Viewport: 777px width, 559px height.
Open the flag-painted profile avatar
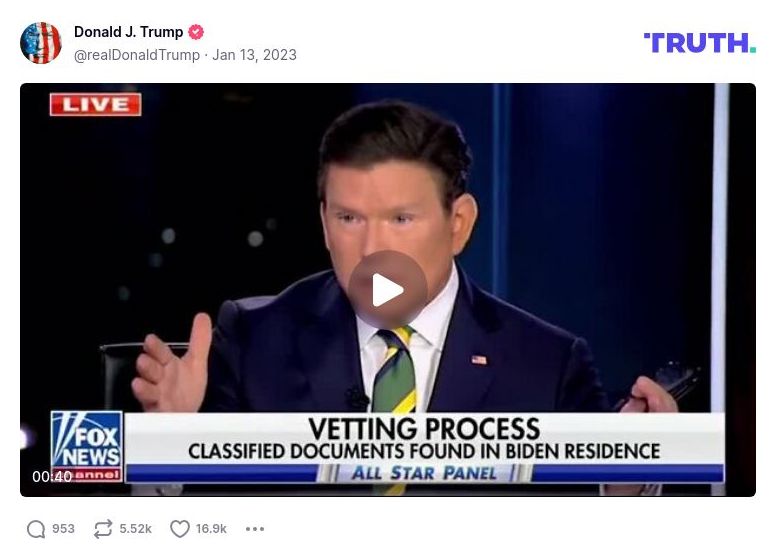coord(41,43)
